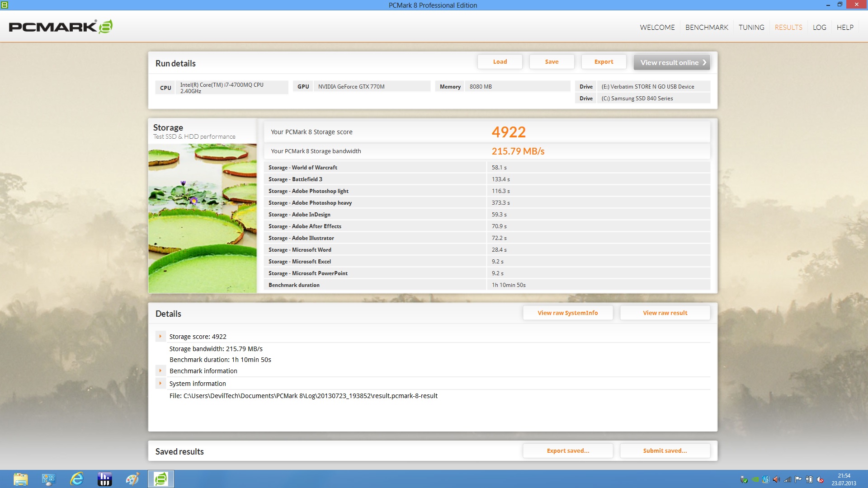868x488 pixels.
Task: Select the RESULTS tab
Action: click(x=788, y=27)
